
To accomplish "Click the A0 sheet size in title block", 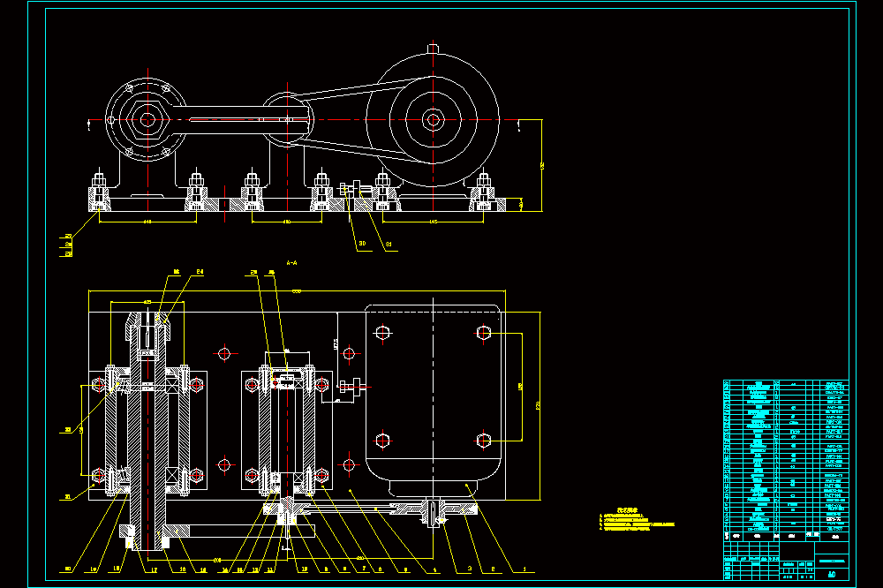I will tap(832, 575).
